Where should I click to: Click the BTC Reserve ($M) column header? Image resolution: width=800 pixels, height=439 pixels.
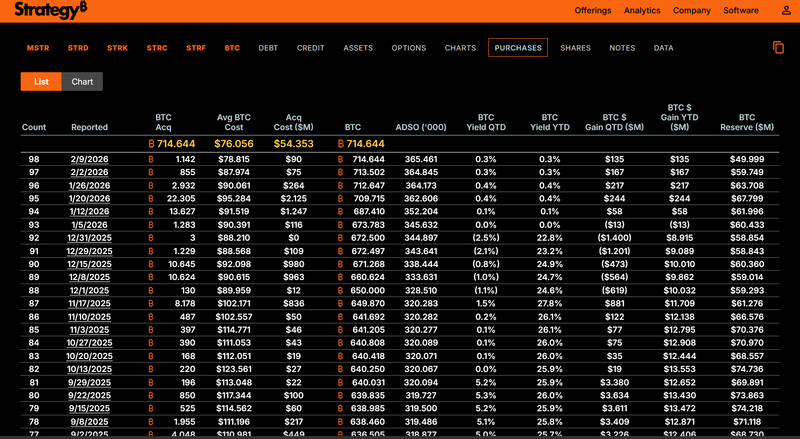747,122
